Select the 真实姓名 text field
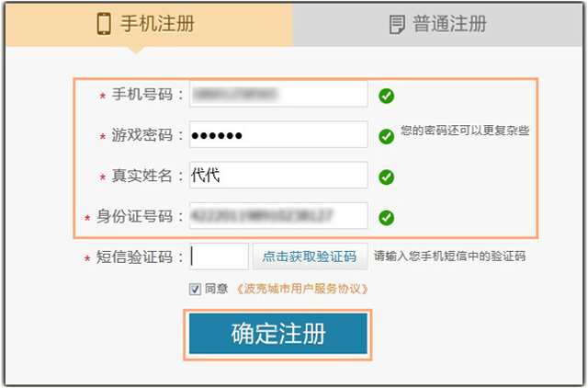The image size is (588, 388). pyautogui.click(x=277, y=176)
